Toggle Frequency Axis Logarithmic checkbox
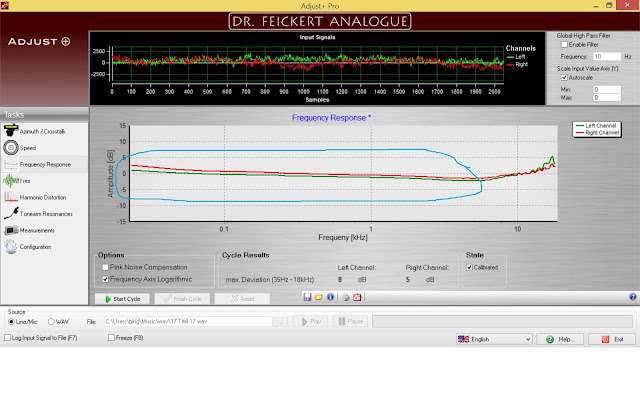 point(105,279)
